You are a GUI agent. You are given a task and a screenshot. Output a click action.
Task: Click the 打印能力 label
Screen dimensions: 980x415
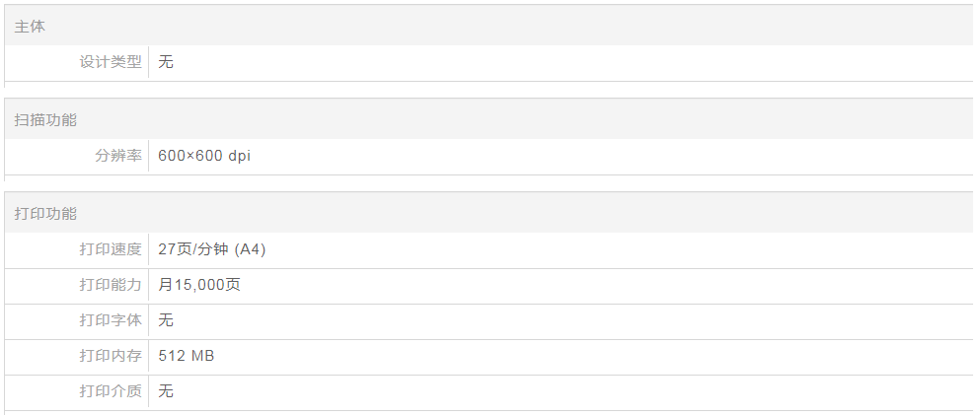pyautogui.click(x=111, y=285)
